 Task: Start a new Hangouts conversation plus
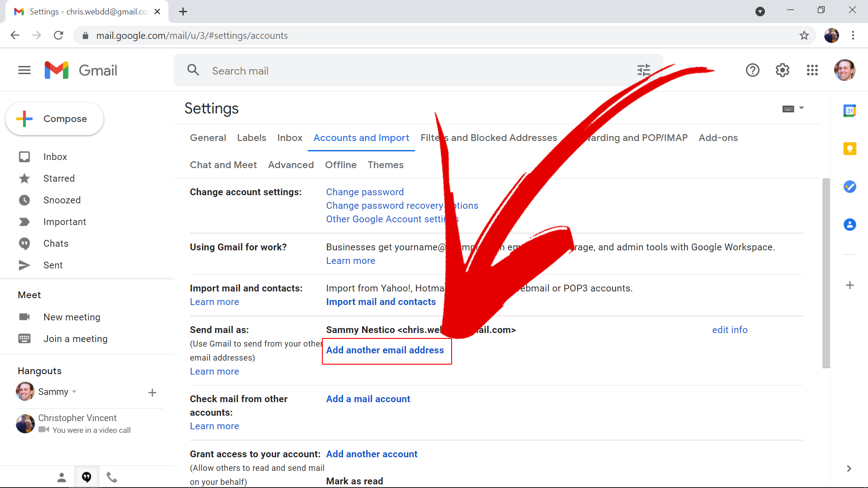click(x=152, y=393)
